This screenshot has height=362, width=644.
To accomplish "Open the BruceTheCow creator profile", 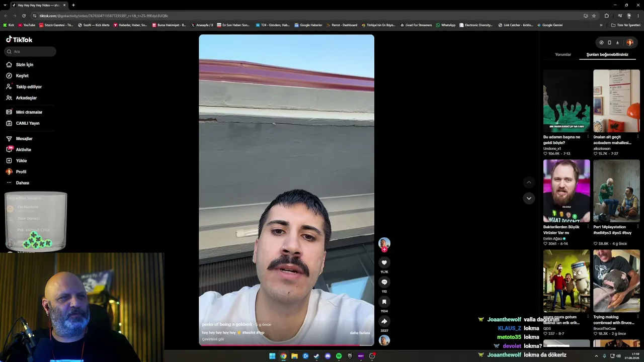I will click(x=604, y=328).
